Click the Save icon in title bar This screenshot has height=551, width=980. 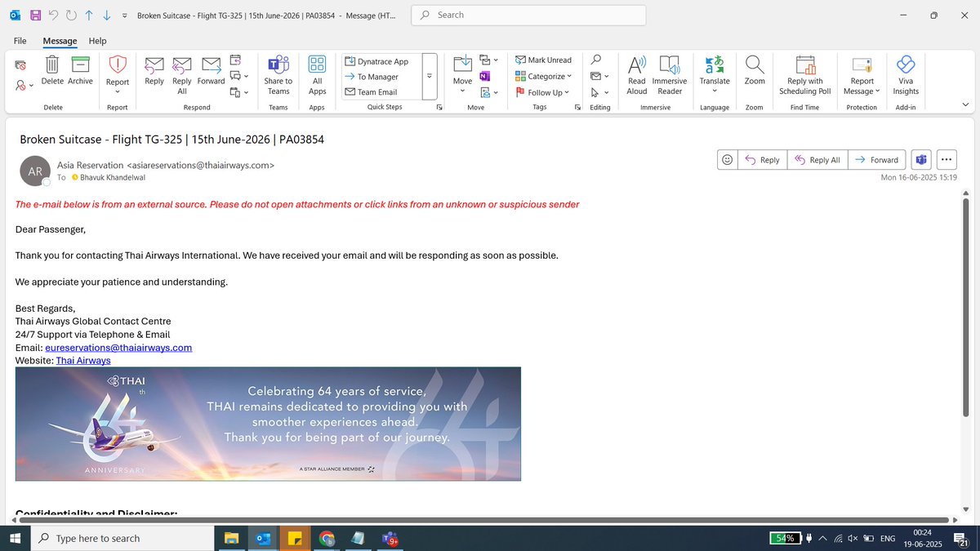tap(35, 15)
